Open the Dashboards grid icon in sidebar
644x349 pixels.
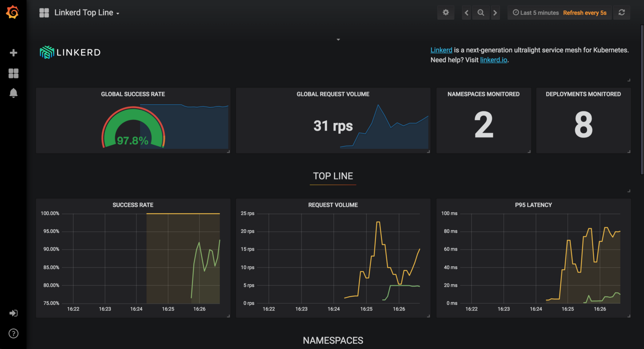[x=13, y=73]
